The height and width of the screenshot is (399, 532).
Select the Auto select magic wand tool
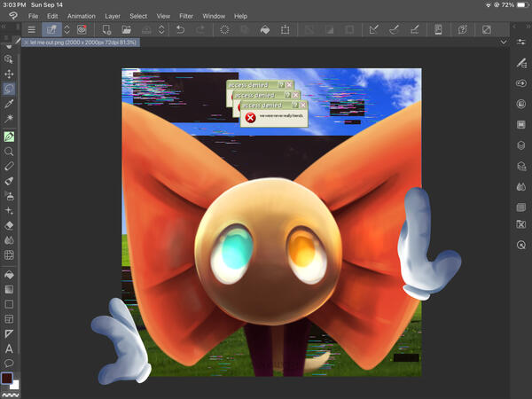click(9, 118)
